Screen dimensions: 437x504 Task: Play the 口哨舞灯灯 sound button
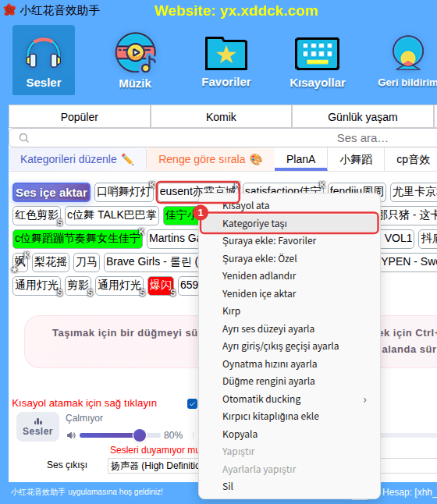pyautogui.click(x=124, y=192)
